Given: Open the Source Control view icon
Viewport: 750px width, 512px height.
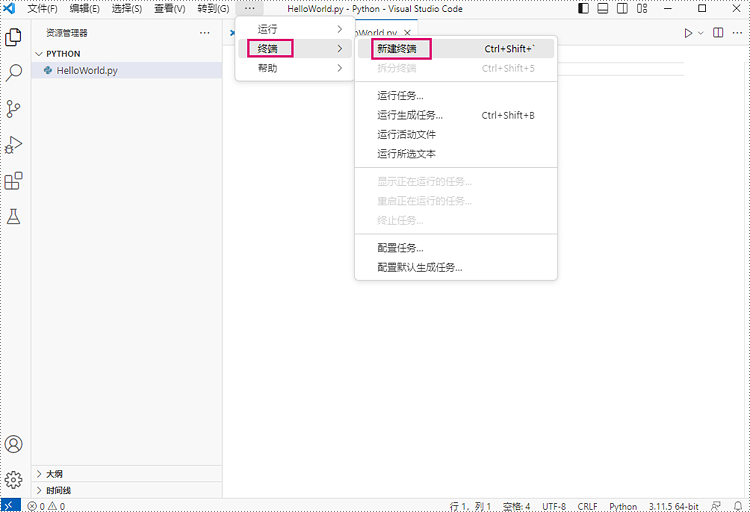Looking at the screenshot, I should [13, 109].
